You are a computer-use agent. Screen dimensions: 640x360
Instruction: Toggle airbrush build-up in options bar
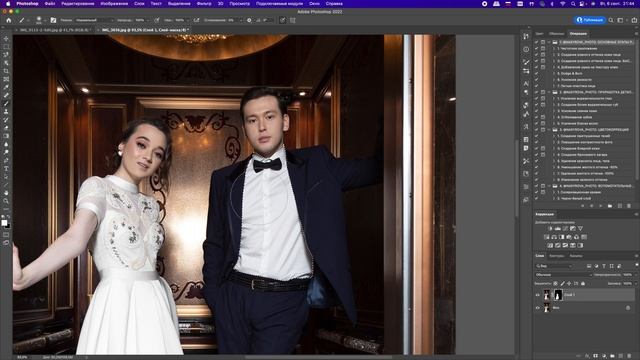[196, 20]
